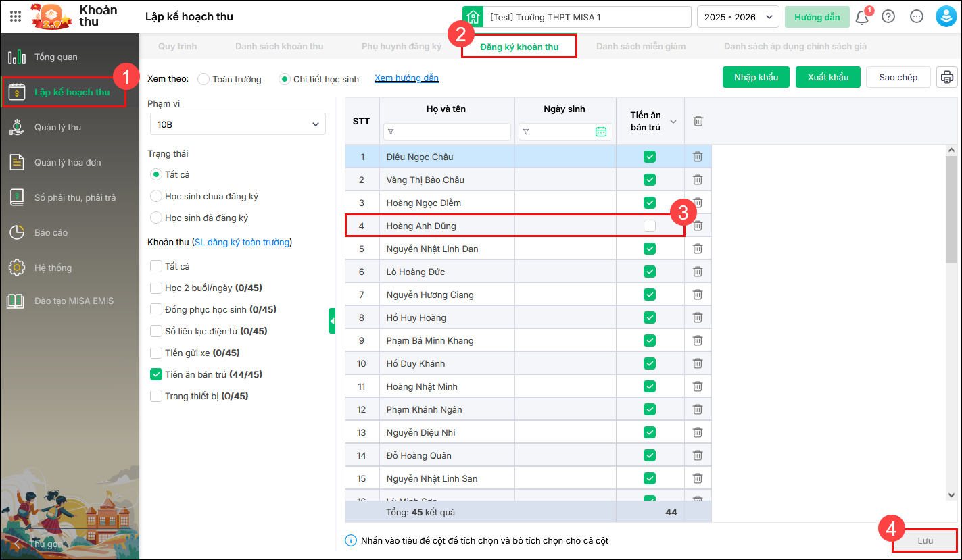Click the printer icon
The height and width of the screenshot is (560, 962).
(947, 77)
